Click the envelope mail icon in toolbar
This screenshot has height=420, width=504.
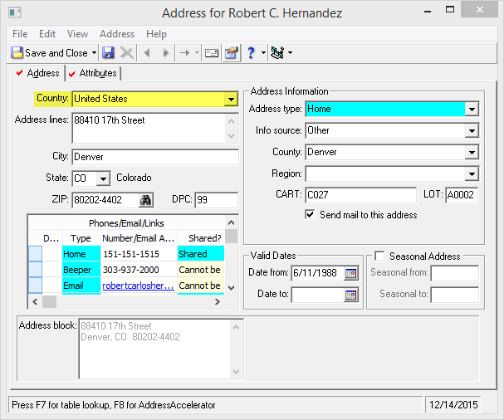pyautogui.click(x=212, y=52)
